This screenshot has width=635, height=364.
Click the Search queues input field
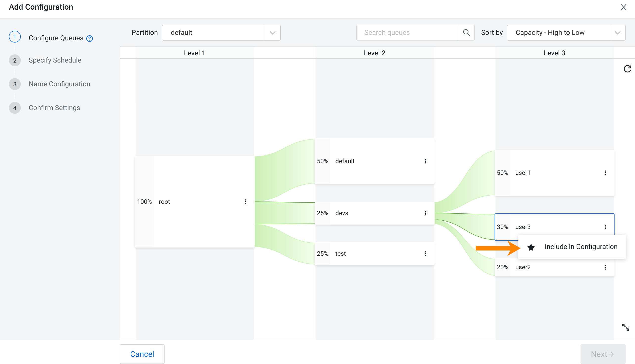(x=408, y=32)
